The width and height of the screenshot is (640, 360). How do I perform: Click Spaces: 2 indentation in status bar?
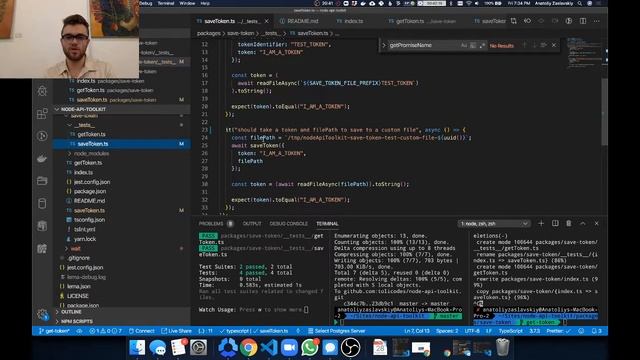(447, 331)
